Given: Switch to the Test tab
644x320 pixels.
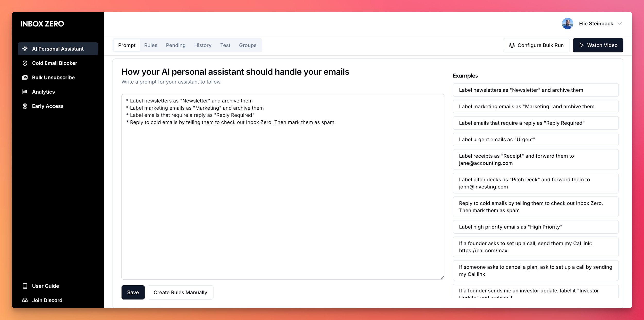Looking at the screenshot, I should click(x=225, y=45).
